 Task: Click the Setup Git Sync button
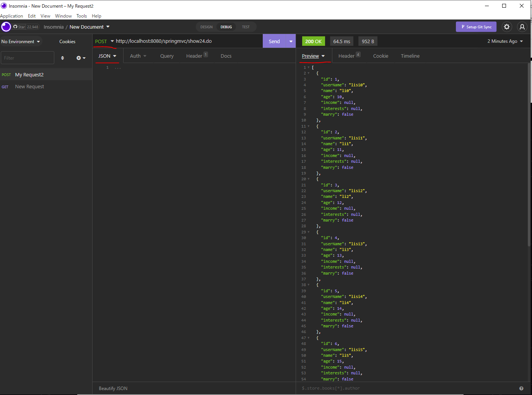[476, 27]
